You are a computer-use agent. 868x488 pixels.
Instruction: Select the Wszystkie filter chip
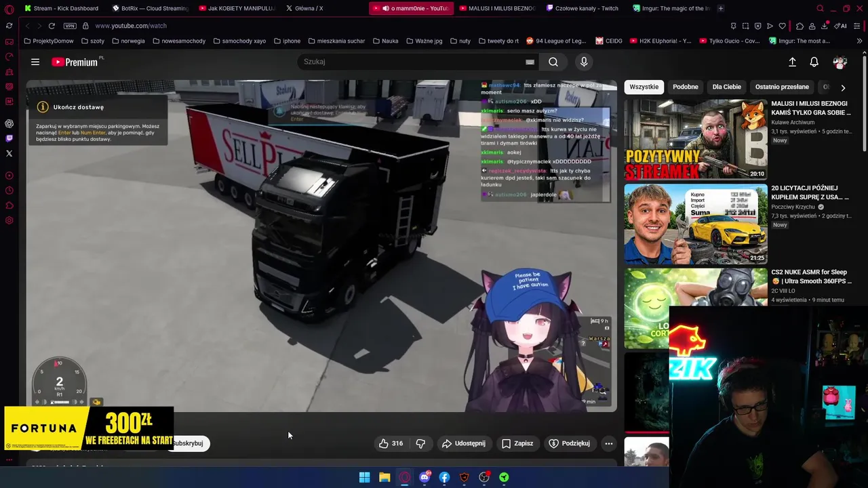pyautogui.click(x=644, y=87)
